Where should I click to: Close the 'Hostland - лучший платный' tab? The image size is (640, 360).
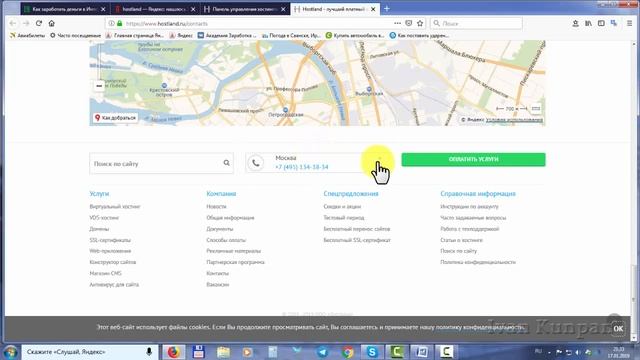pyautogui.click(x=373, y=9)
